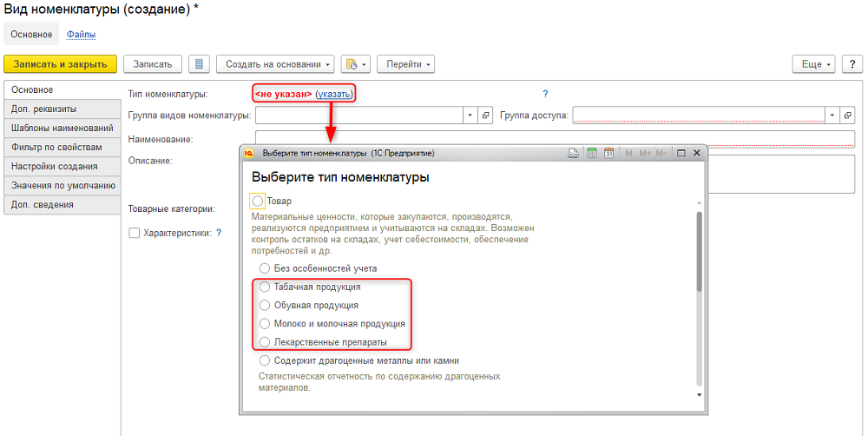Screen dimensions: 868x436
Task: Click the '<не указан>' type text
Action: point(284,94)
